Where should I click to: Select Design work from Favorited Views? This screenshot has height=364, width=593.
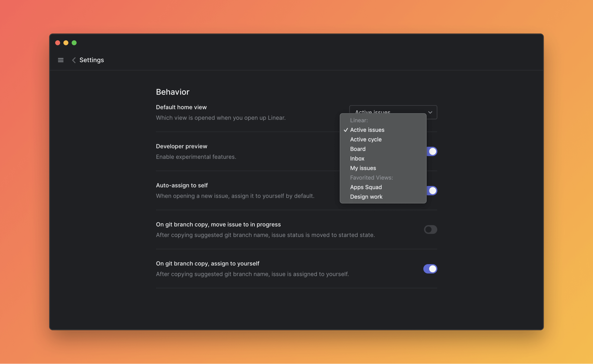tap(366, 196)
